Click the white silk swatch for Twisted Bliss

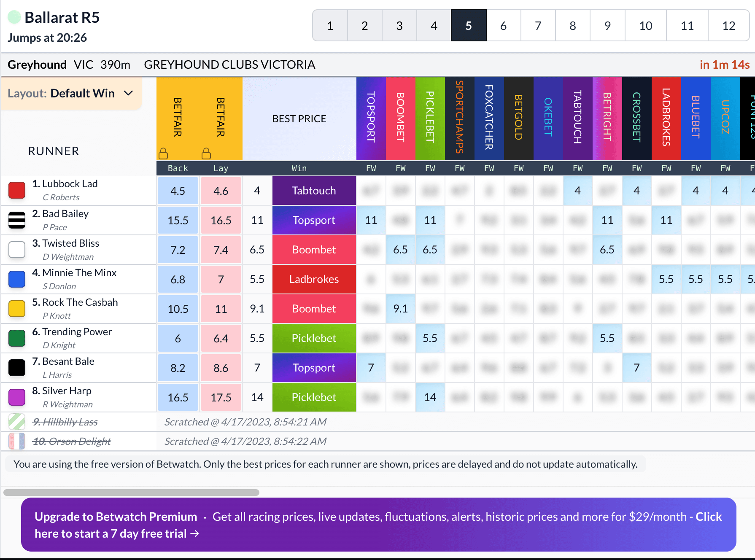coord(16,249)
